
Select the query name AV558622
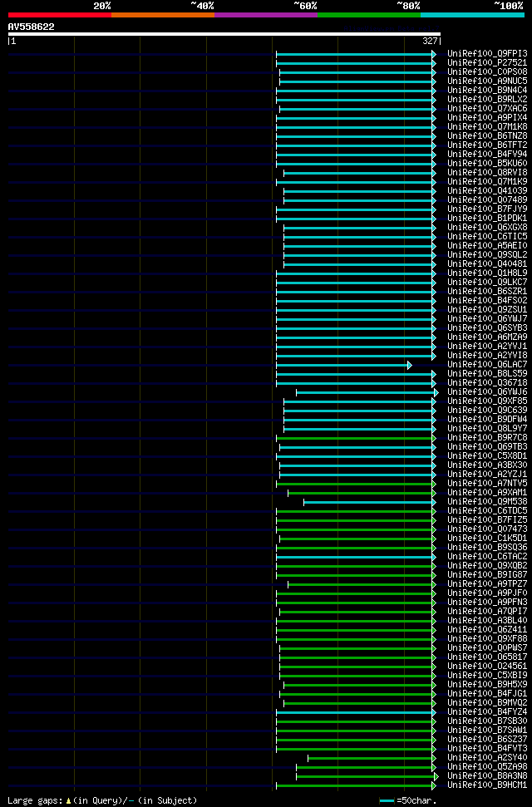pyautogui.click(x=32, y=27)
